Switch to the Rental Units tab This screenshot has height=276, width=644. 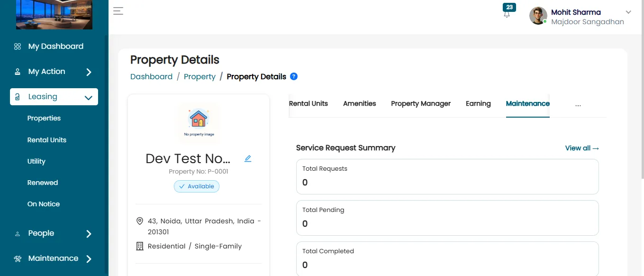tap(308, 103)
